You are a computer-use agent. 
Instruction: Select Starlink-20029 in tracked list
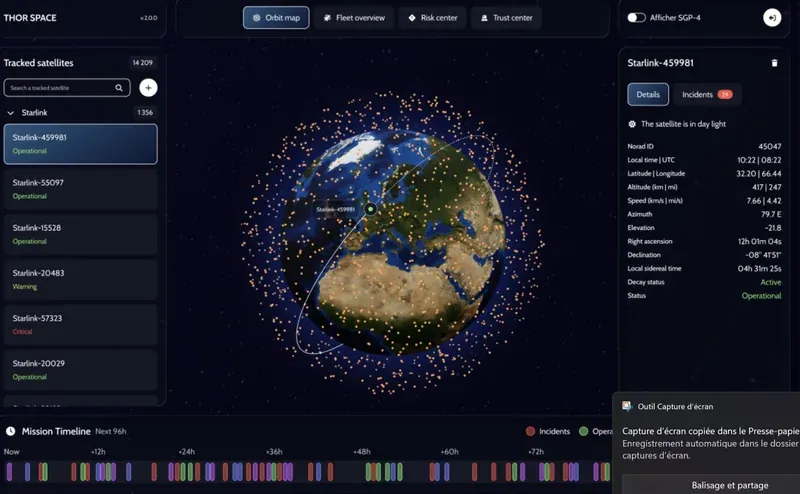(x=81, y=369)
